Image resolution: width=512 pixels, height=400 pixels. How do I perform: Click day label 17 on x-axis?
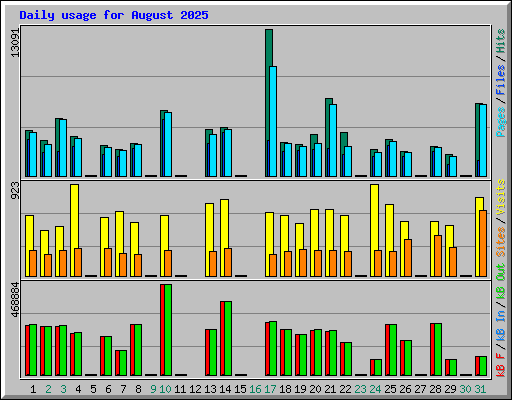[270, 389]
